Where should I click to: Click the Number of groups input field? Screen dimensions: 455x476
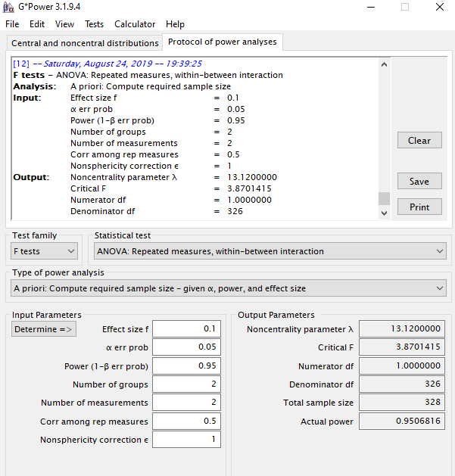(x=186, y=384)
